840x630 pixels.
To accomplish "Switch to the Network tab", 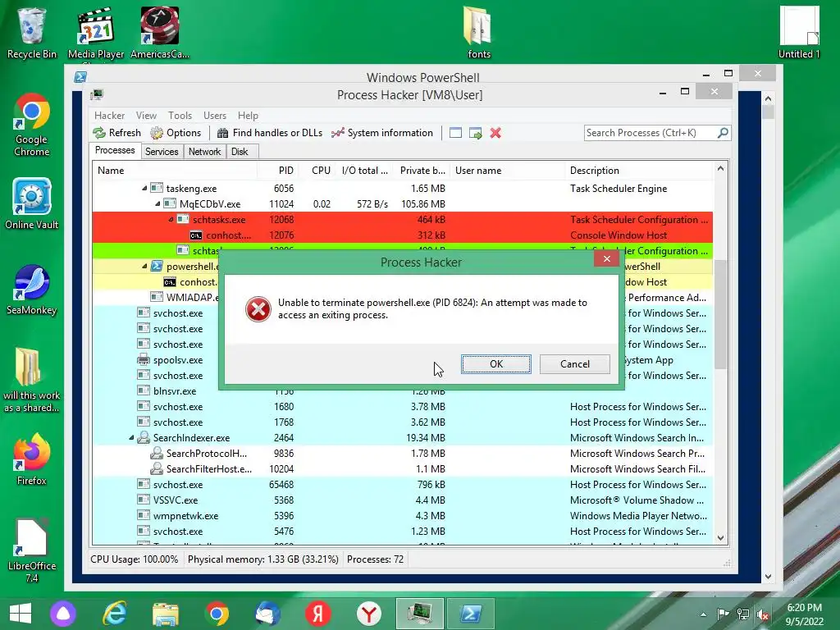I will tap(204, 152).
